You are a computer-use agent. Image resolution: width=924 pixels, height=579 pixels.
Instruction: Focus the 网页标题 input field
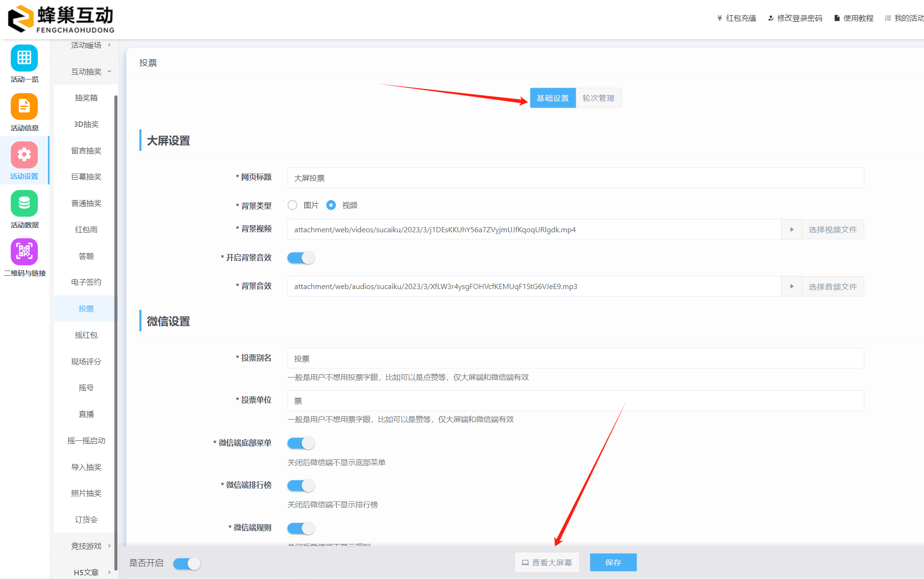coord(575,178)
